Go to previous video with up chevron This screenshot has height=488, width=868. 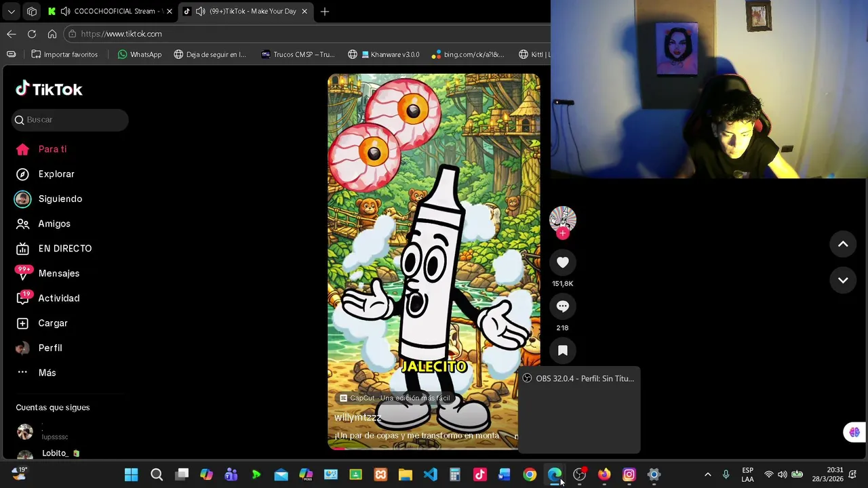(x=843, y=244)
